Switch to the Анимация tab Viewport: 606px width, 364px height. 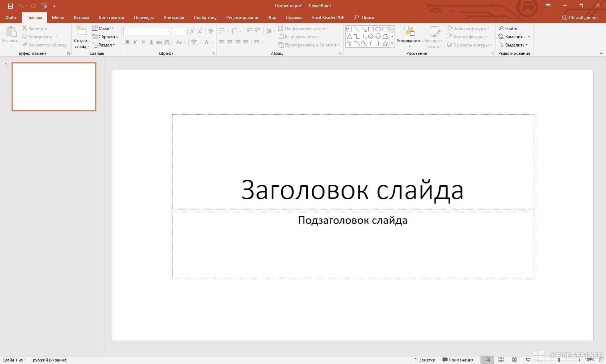pyautogui.click(x=174, y=17)
